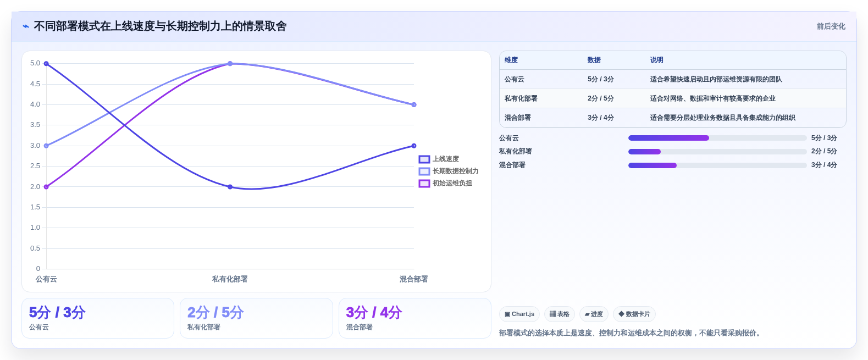Click 3分 / 4分 value beside progress bar

824,165
